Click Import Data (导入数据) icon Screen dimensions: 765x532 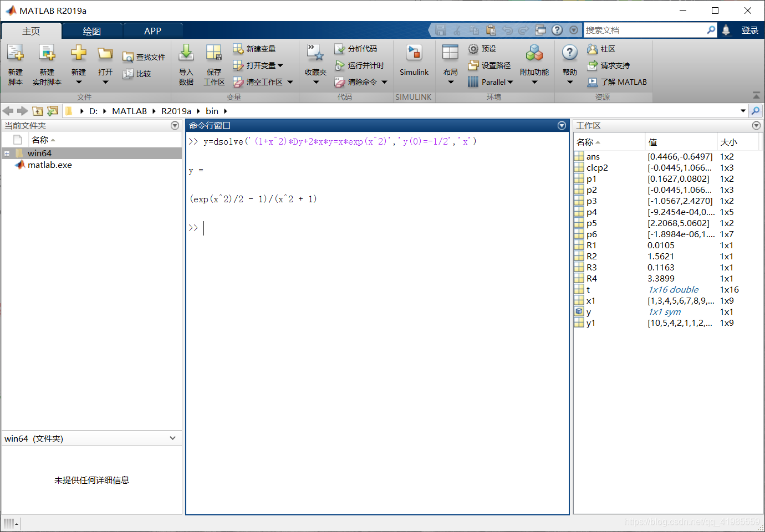click(186, 53)
